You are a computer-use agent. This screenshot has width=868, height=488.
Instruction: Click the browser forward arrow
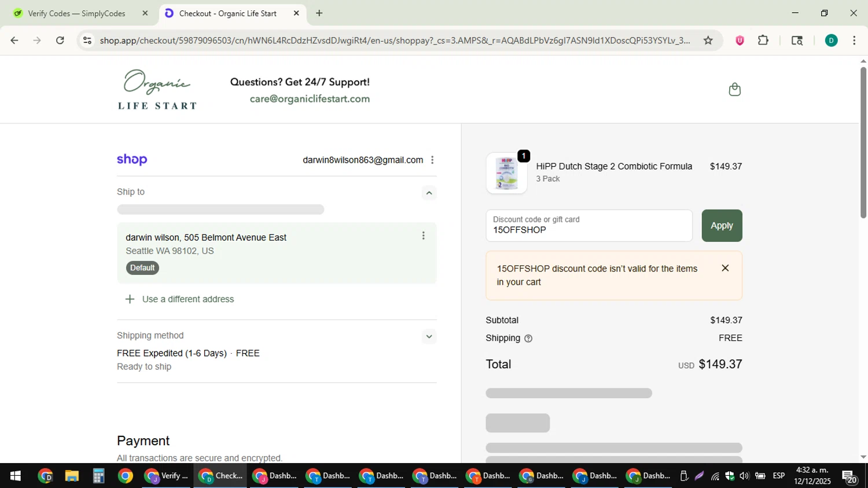pos(37,41)
